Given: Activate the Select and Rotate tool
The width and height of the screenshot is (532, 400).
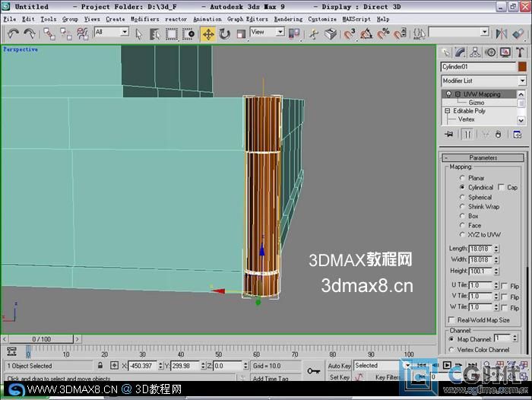Looking at the screenshot, I should pyautogui.click(x=224, y=33).
